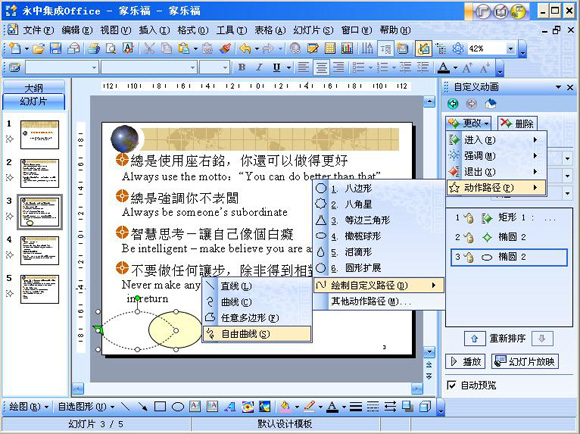Select slide 4 thumbnail

pos(39,250)
